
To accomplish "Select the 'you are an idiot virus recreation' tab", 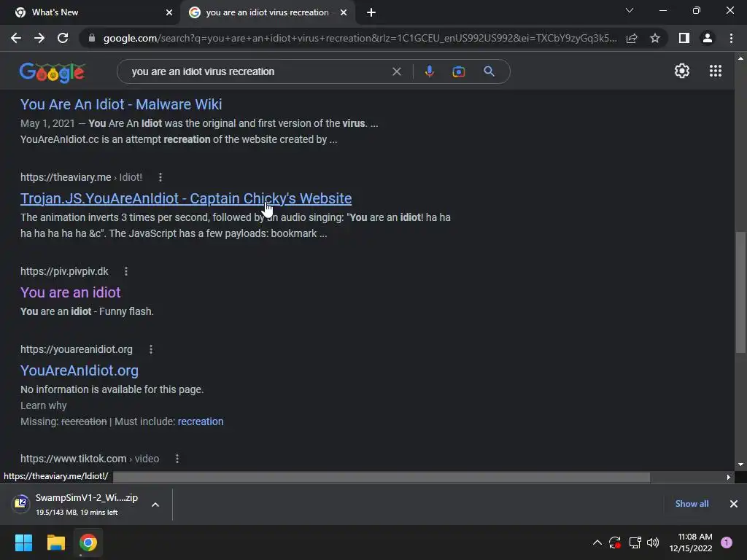I will pos(267,12).
